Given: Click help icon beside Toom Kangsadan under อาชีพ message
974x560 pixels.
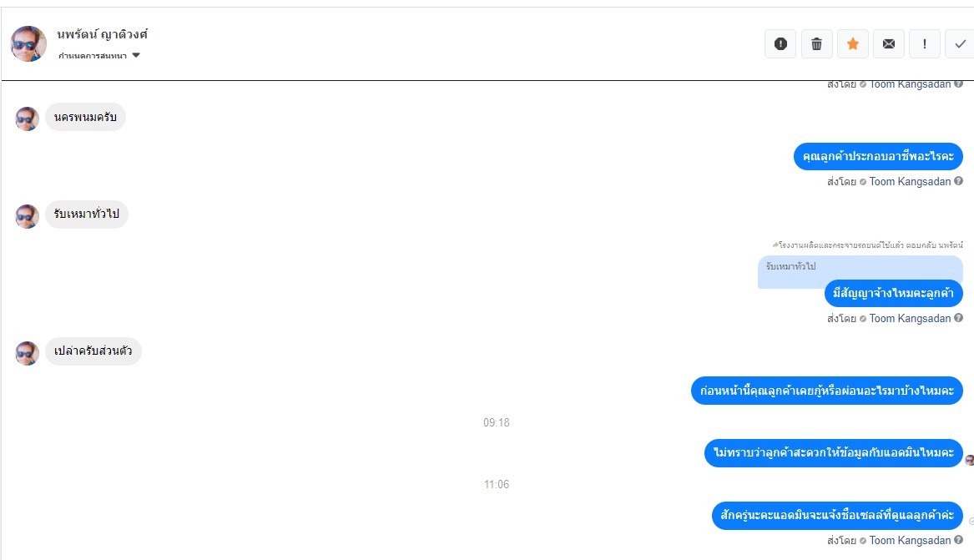Looking at the screenshot, I should pyautogui.click(x=958, y=181).
